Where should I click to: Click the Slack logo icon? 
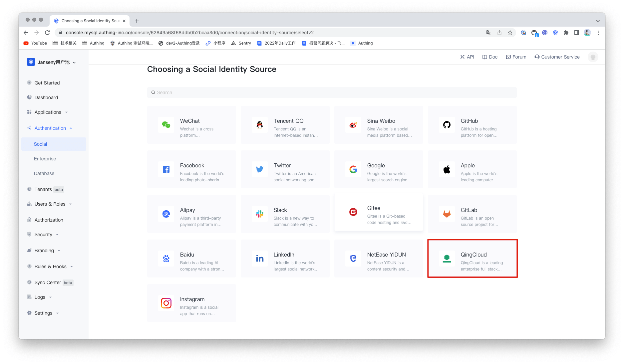click(x=260, y=214)
